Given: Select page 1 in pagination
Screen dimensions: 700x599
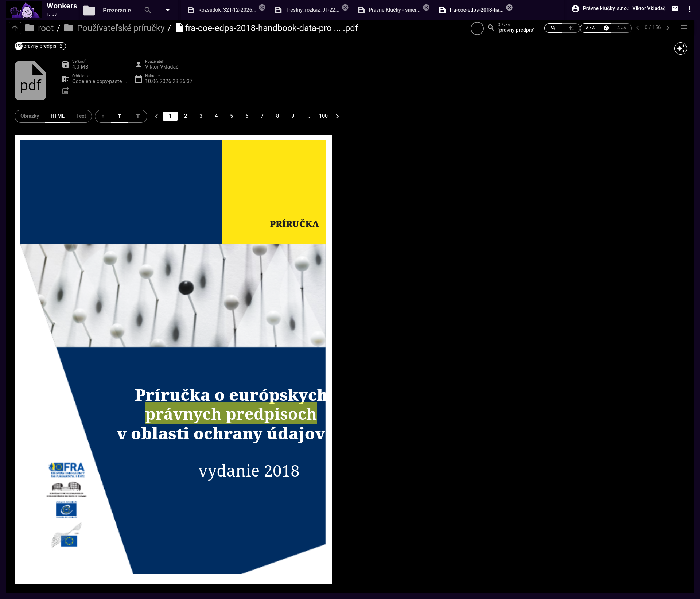Looking at the screenshot, I should 170,116.
